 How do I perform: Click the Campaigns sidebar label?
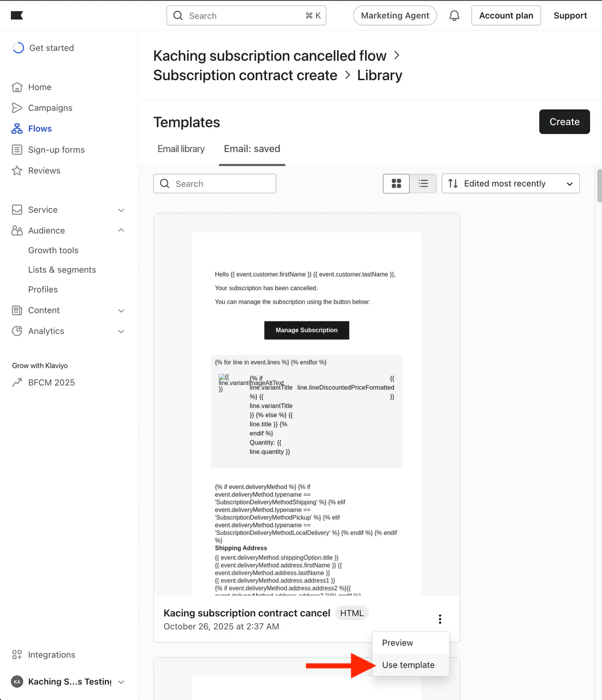tap(50, 108)
